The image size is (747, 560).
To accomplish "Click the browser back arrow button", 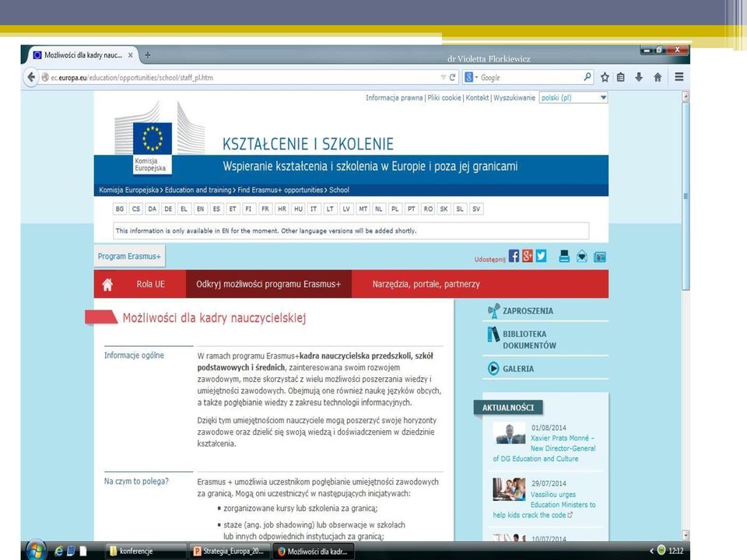I will tap(31, 77).
